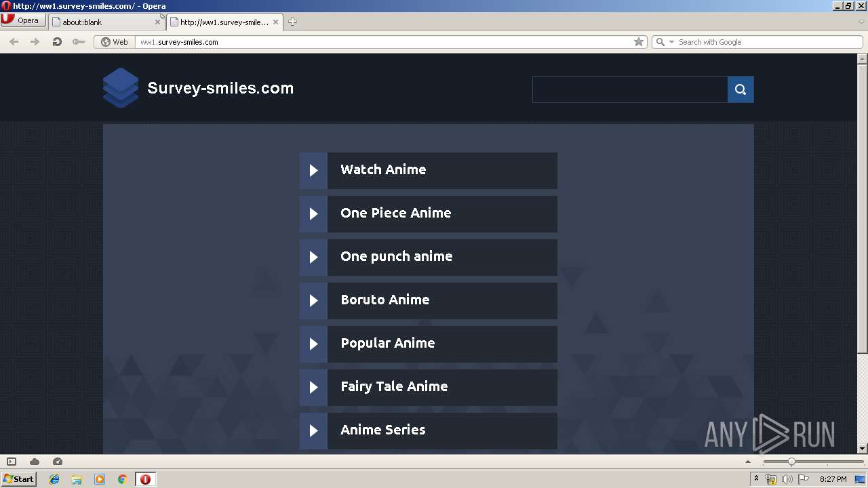The width and height of the screenshot is (868, 488).
Task: Click the vertical scrollbar thumb
Action: pyautogui.click(x=862, y=209)
